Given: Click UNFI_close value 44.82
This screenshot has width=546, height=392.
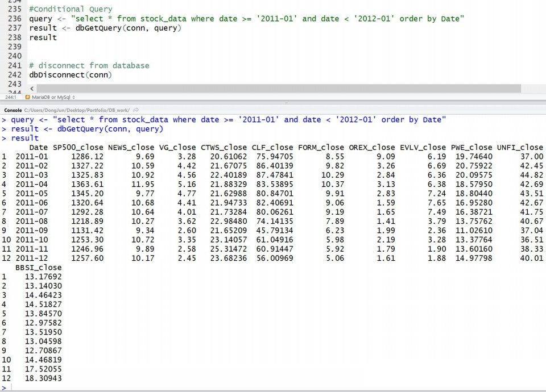Looking at the screenshot, I should pyautogui.click(x=531, y=175).
